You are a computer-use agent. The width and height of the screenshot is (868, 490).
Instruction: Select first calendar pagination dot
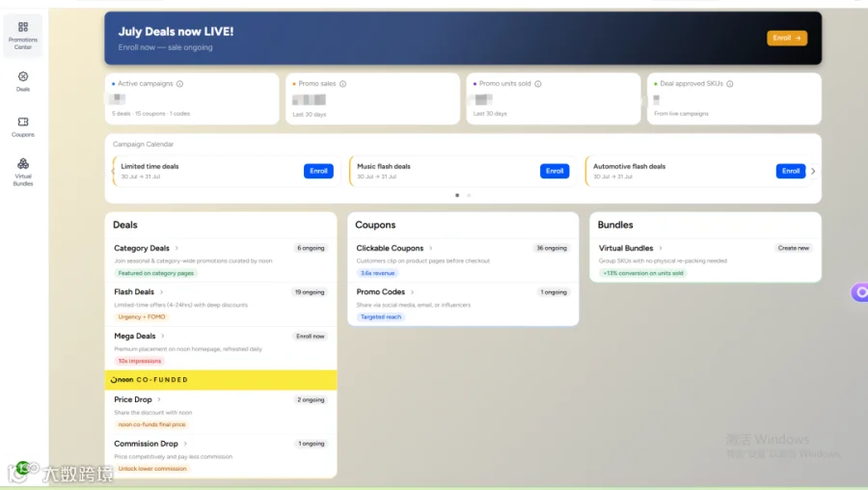457,195
